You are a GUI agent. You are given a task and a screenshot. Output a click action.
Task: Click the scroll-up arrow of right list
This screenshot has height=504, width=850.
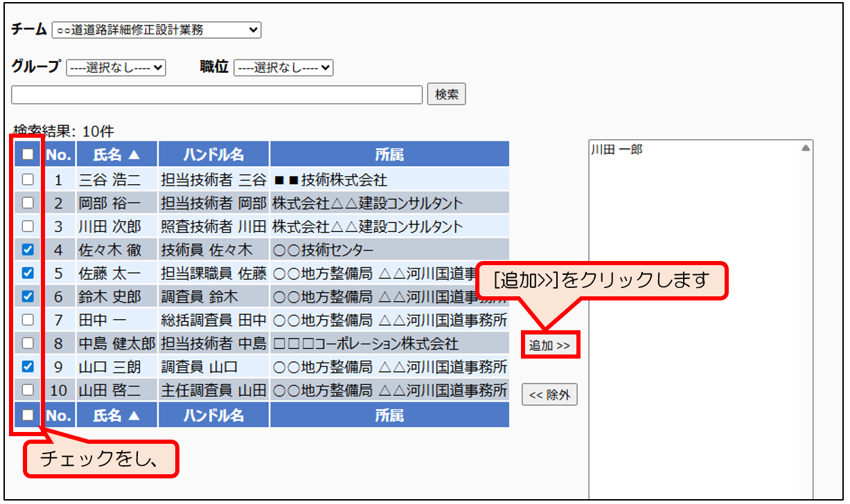806,148
